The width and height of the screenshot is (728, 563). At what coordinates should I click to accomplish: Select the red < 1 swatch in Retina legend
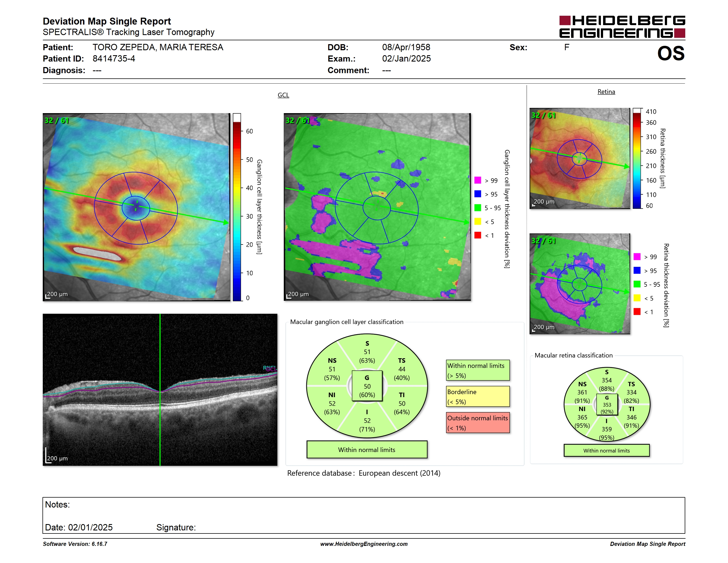click(x=637, y=312)
